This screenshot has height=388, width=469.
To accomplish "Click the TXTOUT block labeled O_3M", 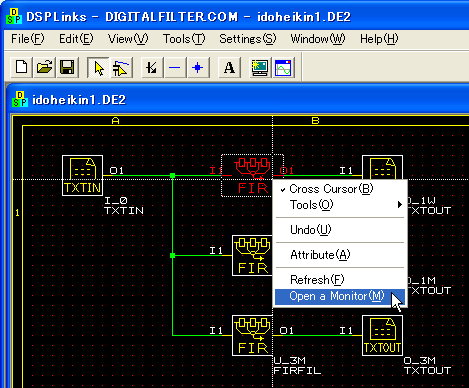I will click(x=382, y=335).
